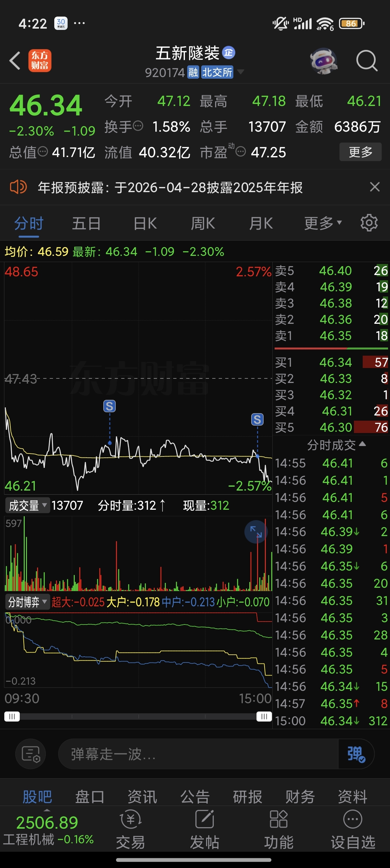Tap the 更多 quote details button
This screenshot has width=390, height=868.
(x=360, y=152)
